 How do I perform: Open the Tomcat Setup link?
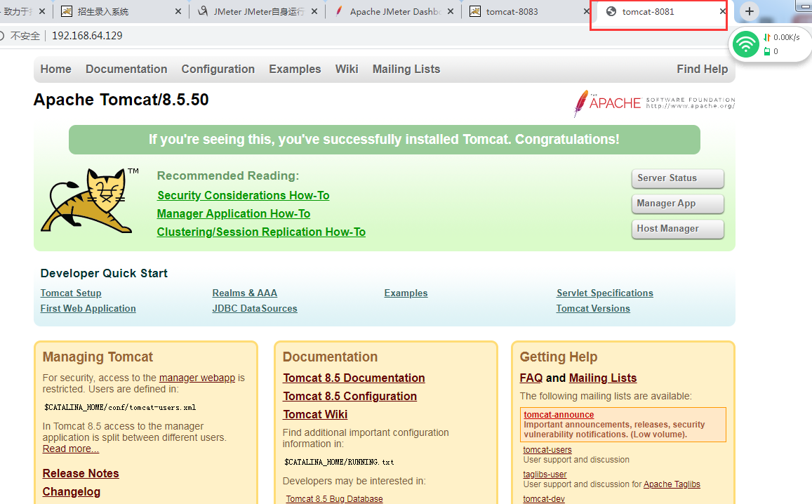71,293
